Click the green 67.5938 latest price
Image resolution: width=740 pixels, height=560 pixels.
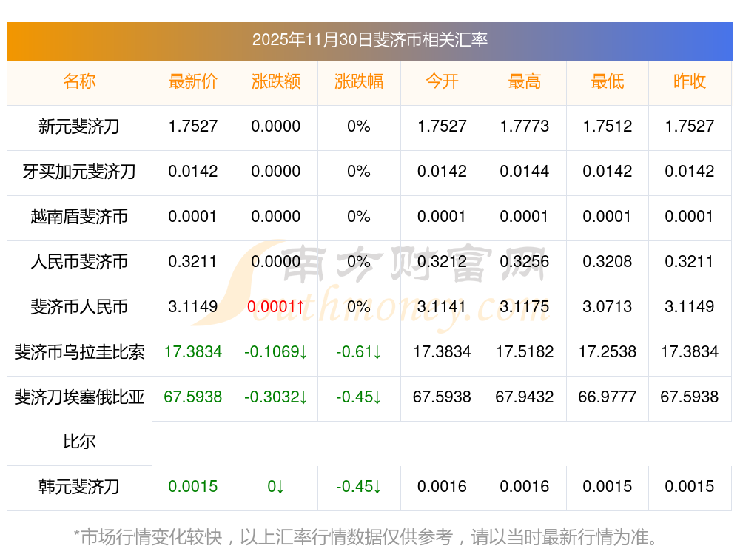tap(193, 397)
